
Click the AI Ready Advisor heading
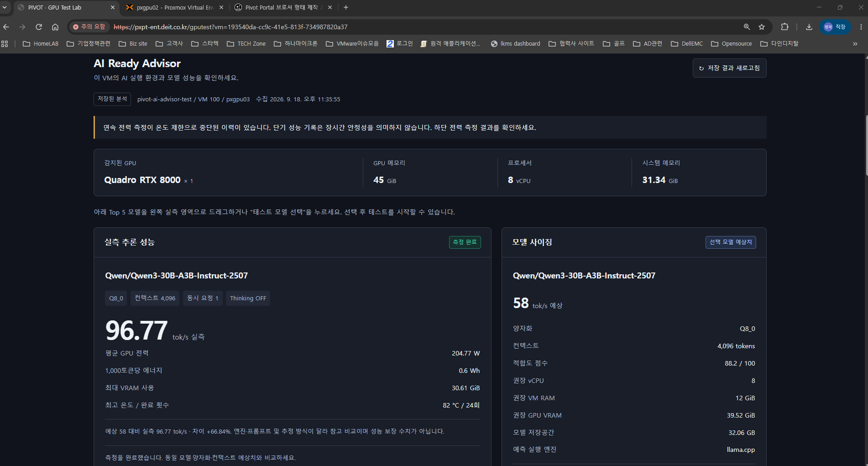point(137,63)
